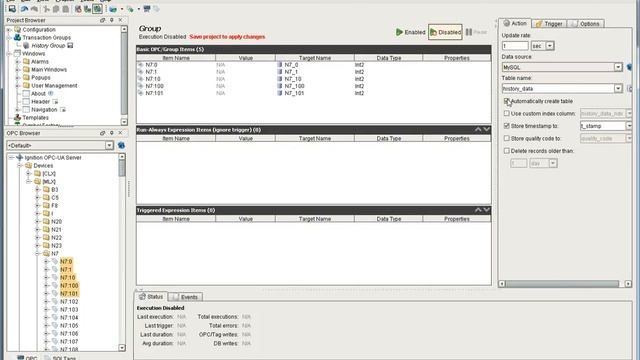Open save toolbar button's dropdown arrow after blue icon
Image resolution: width=640 pixels, height=360 pixels.
(x=122, y=9)
